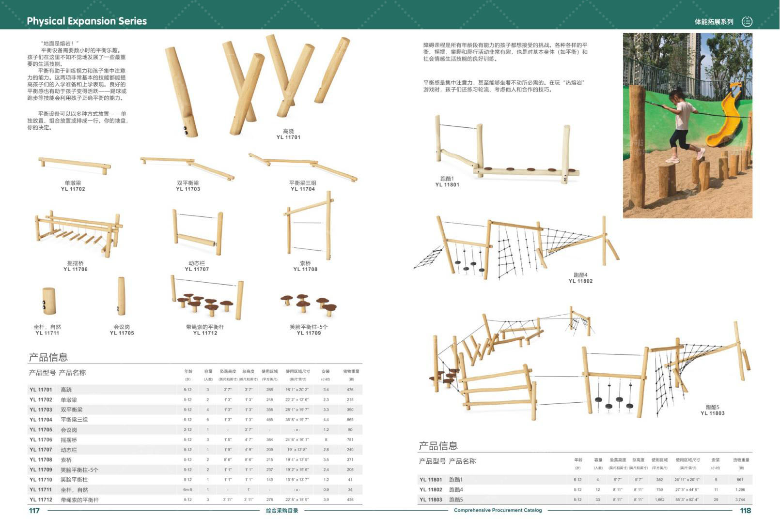The width and height of the screenshot is (780, 532).
Task: Click the weight value '476' in the 高跷 row
Action: click(x=350, y=390)
